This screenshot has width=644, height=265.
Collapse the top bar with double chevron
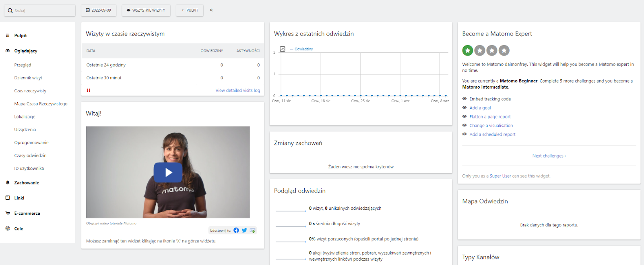[x=211, y=10]
